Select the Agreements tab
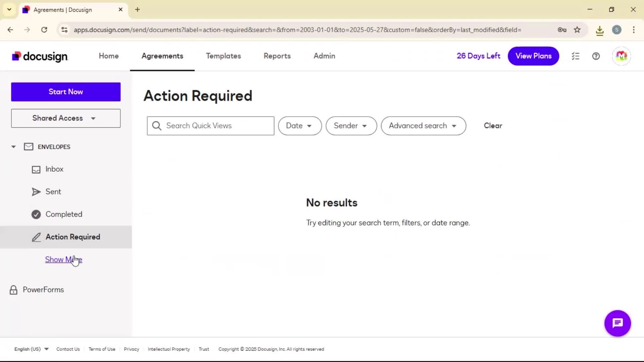644x362 pixels. click(162, 56)
